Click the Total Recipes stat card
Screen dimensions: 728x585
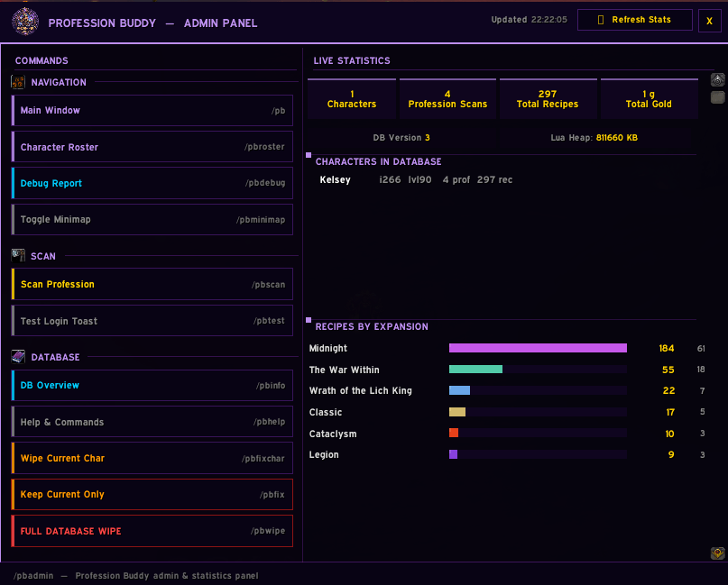548,99
